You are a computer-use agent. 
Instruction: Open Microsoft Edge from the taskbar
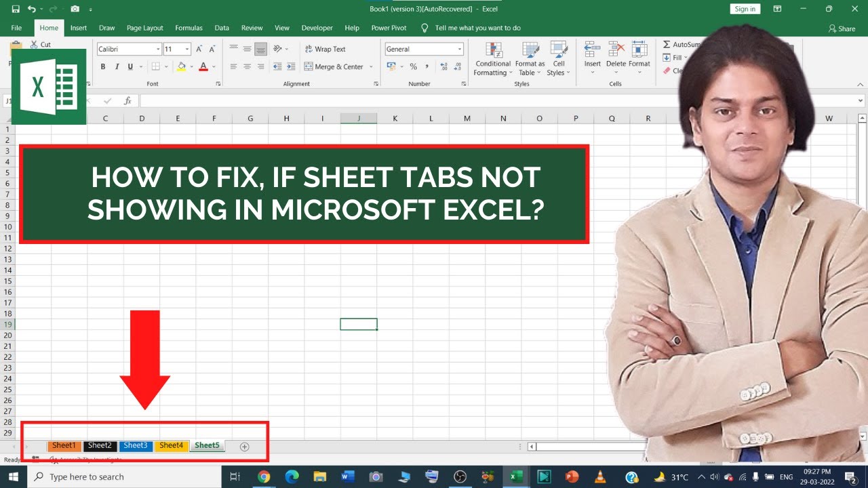[292, 477]
